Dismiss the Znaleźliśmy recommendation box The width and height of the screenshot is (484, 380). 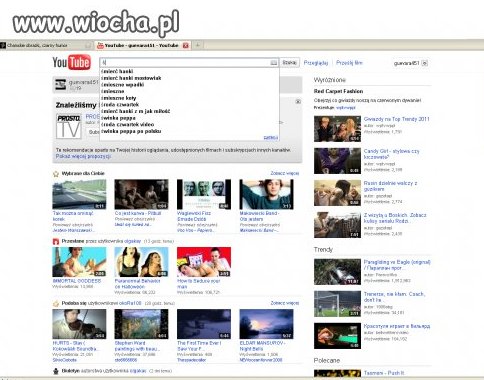298,101
